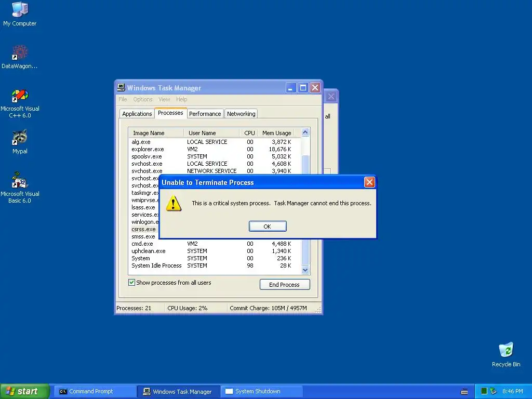This screenshot has width=532, height=399.
Task: Select the wmiprvse.exe process row
Action: (x=144, y=200)
